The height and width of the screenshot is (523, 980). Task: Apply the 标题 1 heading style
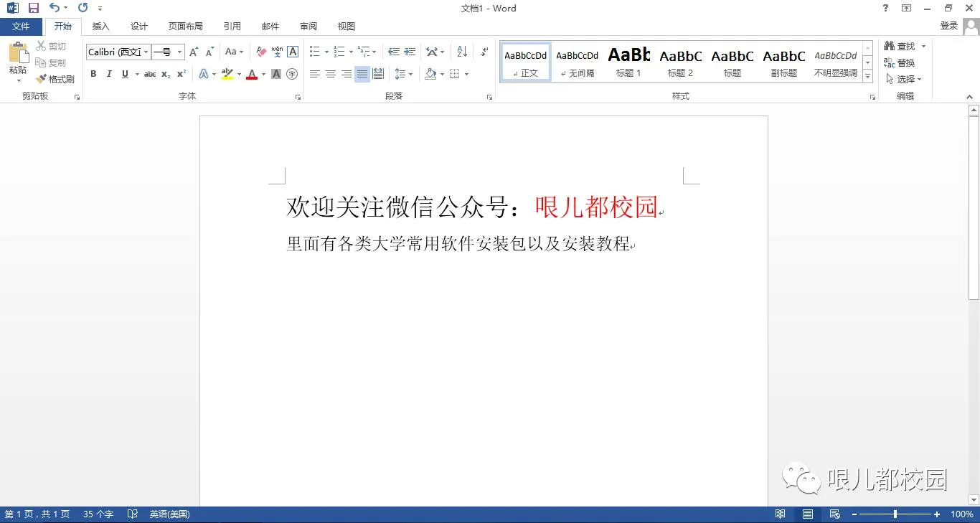pos(628,62)
